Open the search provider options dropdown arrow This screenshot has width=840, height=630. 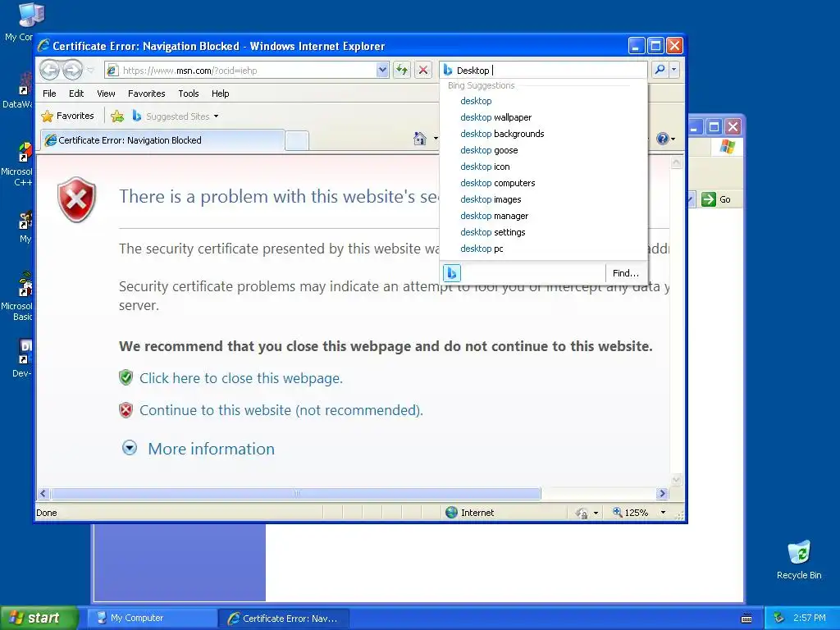click(x=674, y=70)
